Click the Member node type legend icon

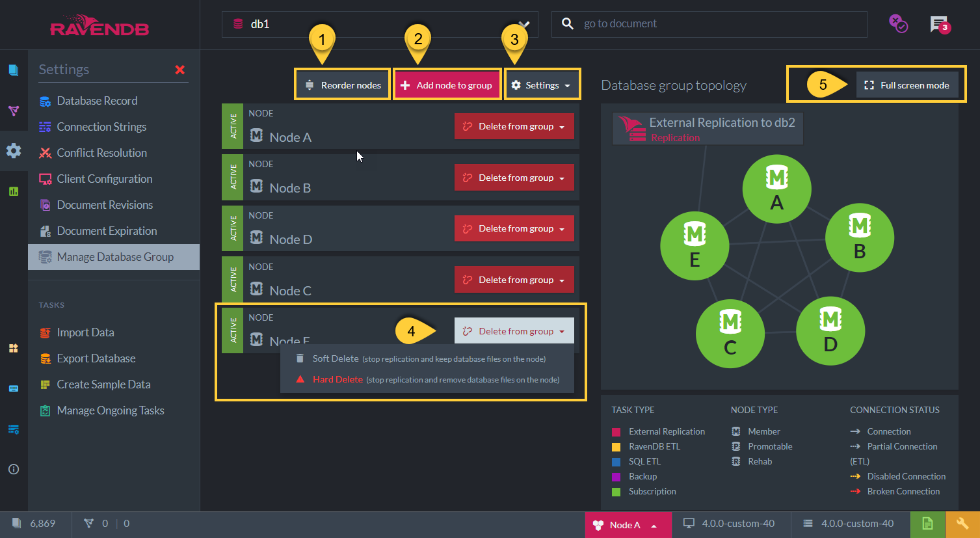click(736, 431)
